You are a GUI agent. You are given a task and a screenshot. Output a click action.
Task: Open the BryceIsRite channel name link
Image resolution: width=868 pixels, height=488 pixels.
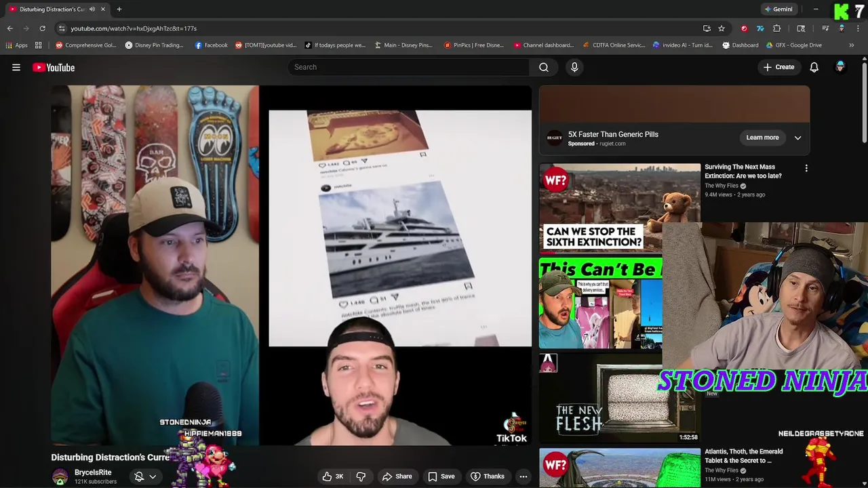[93, 472]
